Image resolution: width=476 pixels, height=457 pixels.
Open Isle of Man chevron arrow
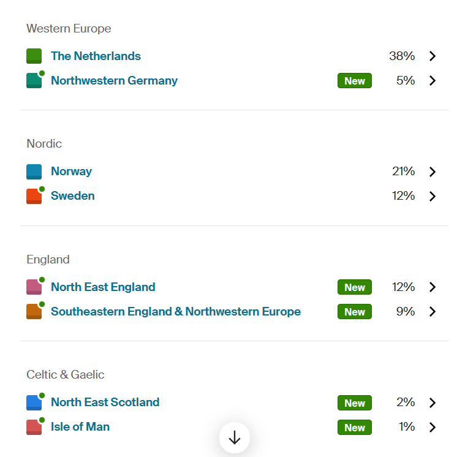[x=433, y=427]
